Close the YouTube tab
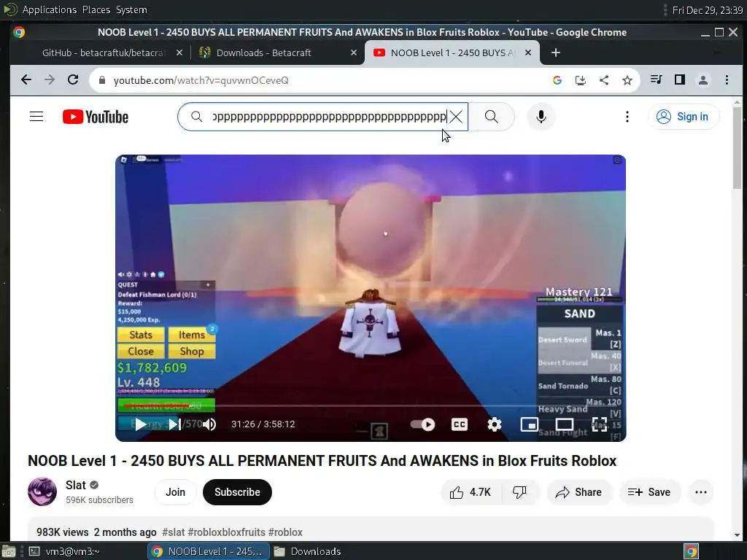 coord(528,52)
